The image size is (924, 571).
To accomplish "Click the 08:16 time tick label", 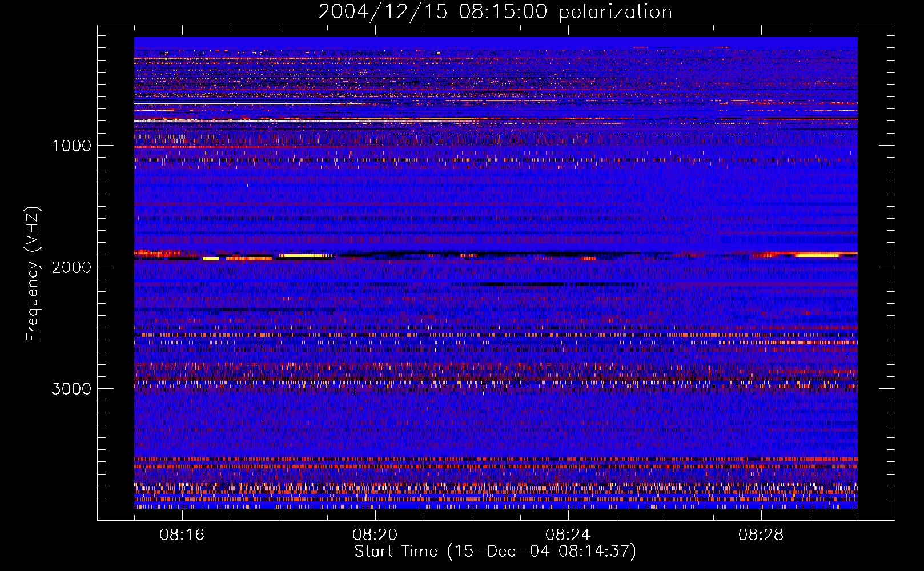I will [x=182, y=535].
